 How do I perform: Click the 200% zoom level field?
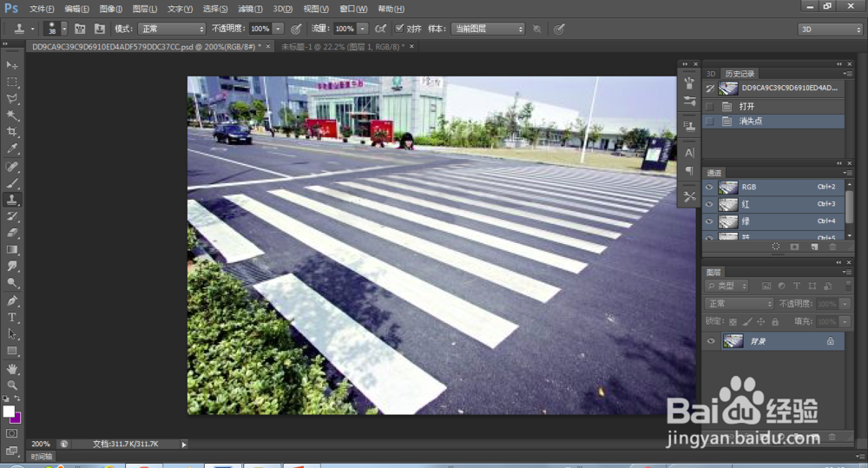coord(41,444)
